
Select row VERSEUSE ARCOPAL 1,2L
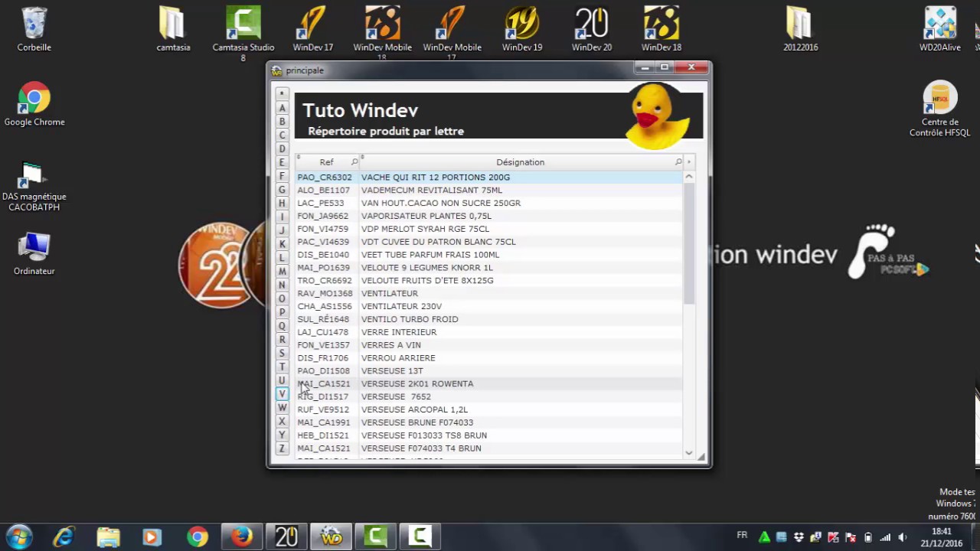tap(488, 409)
